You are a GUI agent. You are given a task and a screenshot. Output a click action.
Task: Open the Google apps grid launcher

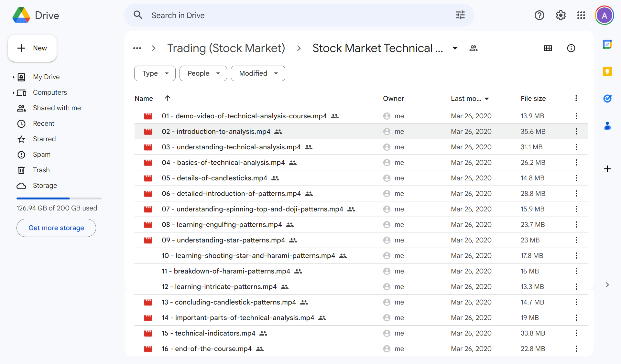pyautogui.click(x=581, y=15)
